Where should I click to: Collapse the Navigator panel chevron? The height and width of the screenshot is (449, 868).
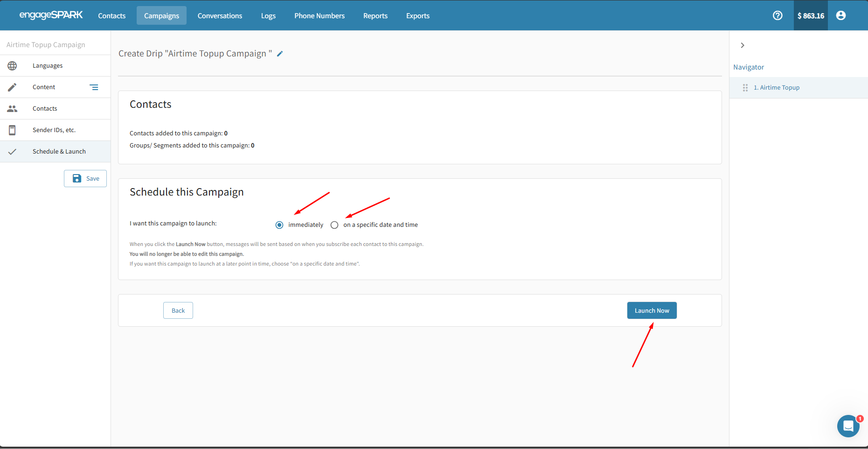click(x=742, y=45)
